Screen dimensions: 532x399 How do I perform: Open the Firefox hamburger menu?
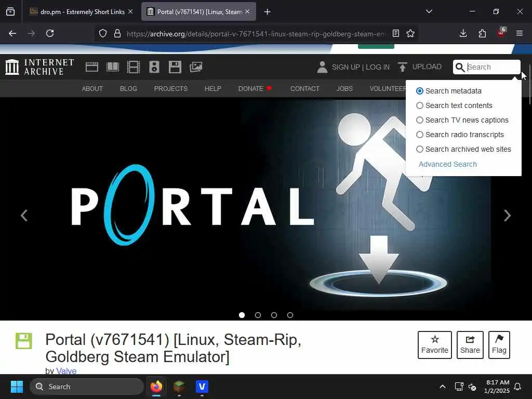pos(520,33)
